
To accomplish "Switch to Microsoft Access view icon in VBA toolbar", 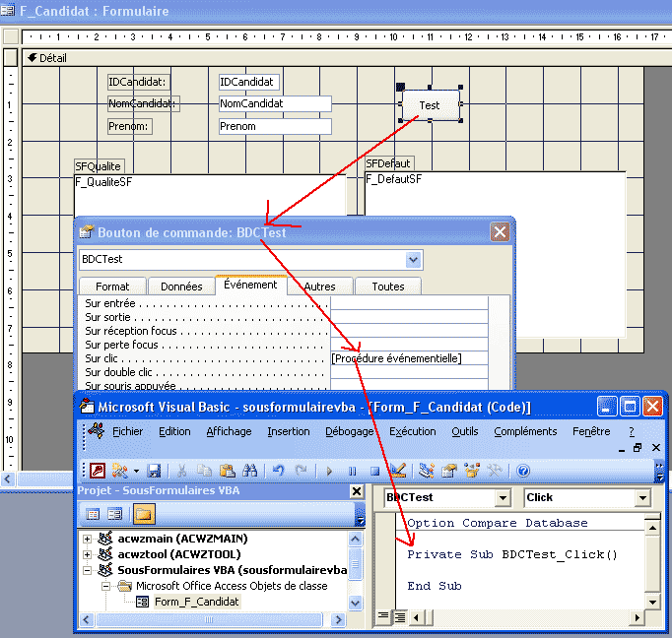I will point(98,471).
